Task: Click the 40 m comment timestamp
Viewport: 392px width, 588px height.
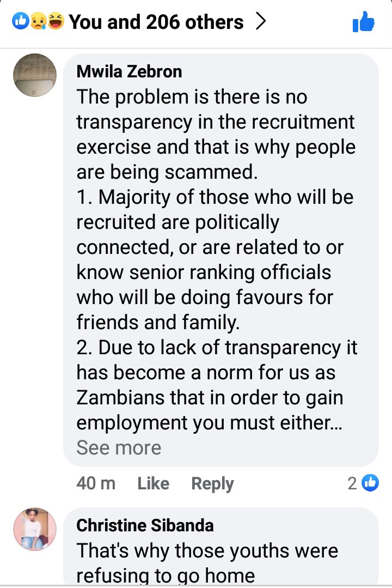Action: [96, 483]
